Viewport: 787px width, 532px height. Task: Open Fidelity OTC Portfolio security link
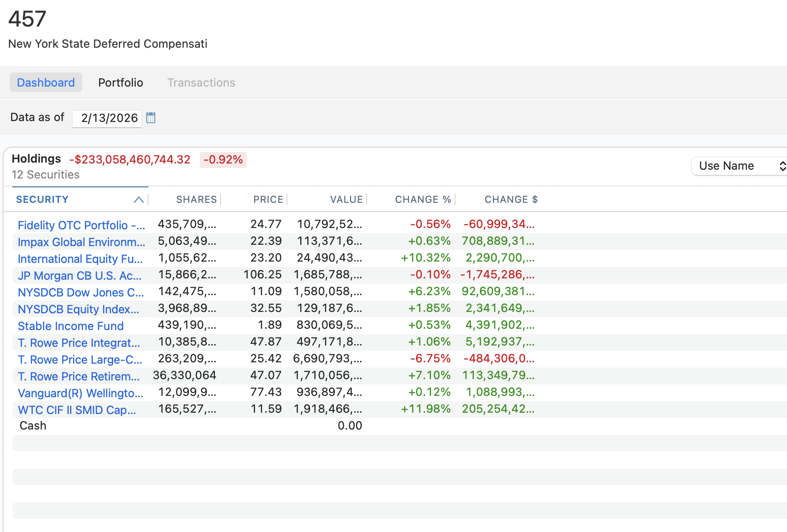[x=81, y=225]
